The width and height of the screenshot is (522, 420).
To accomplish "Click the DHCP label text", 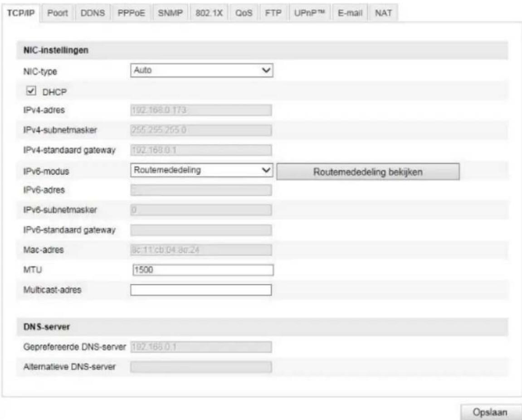I will coord(54,92).
